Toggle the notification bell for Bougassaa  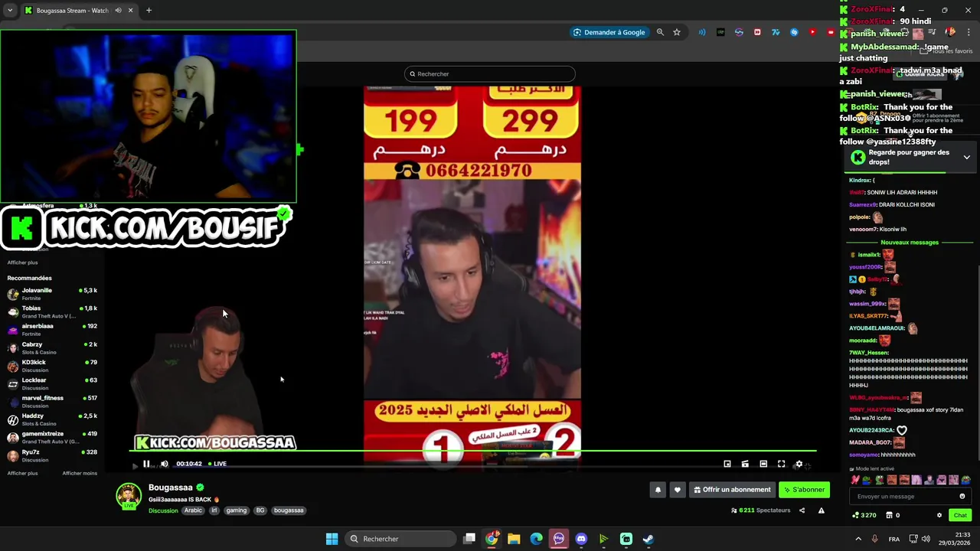point(658,490)
